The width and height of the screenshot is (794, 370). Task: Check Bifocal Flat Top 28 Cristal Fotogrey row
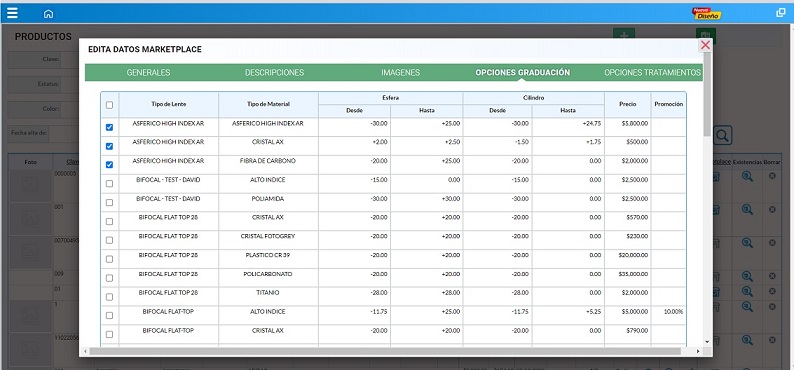[x=109, y=240]
